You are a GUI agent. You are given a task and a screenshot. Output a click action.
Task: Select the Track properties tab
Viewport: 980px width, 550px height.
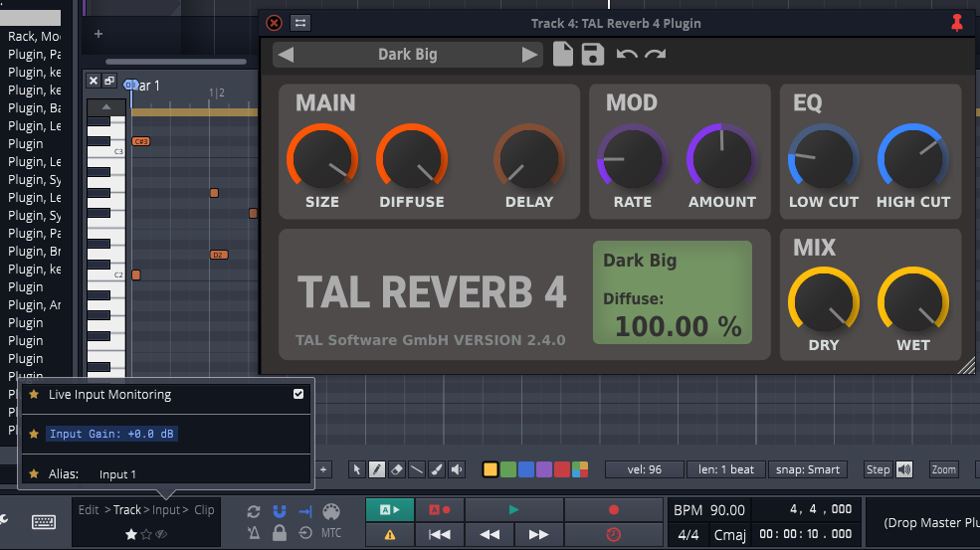point(127,510)
